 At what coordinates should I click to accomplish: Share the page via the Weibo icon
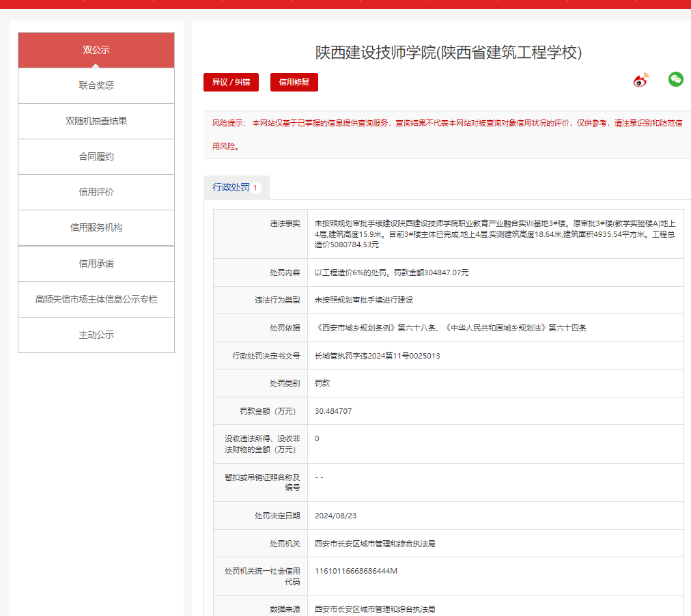640,81
